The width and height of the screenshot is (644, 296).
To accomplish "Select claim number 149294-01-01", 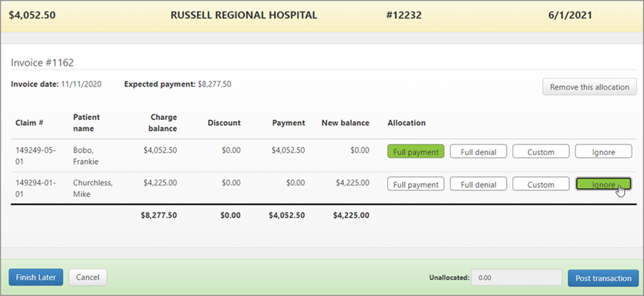I will pos(36,188).
